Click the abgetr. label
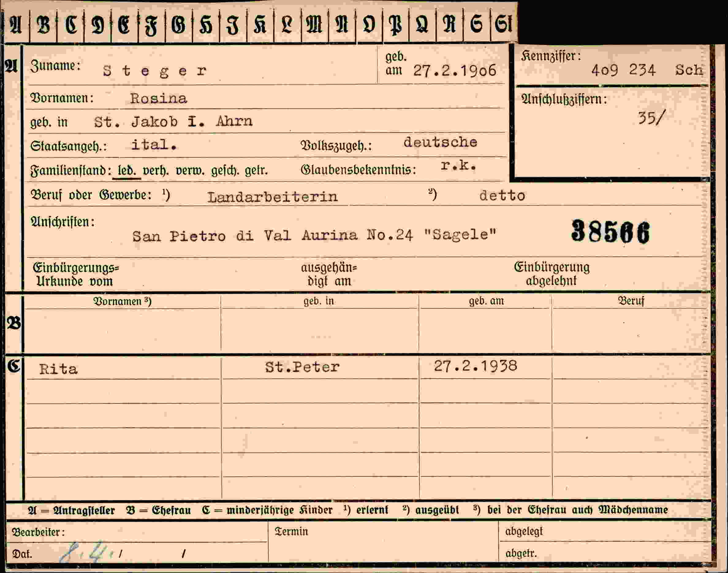Viewport: 728px width, 573px height. point(521,553)
